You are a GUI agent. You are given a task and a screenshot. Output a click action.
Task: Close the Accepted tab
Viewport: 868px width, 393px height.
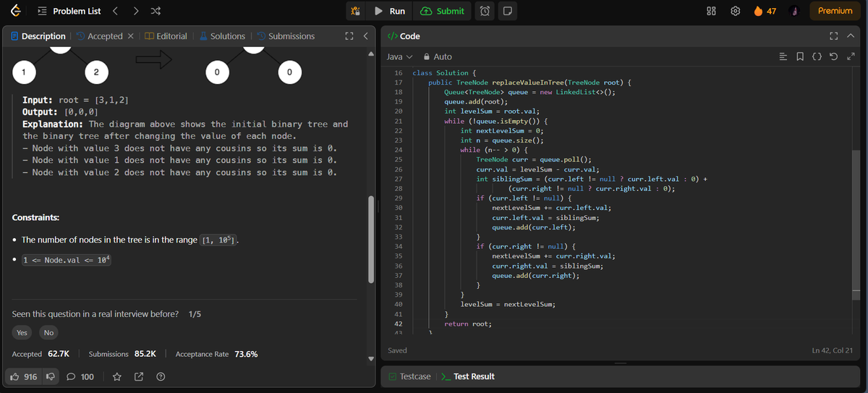pos(129,36)
